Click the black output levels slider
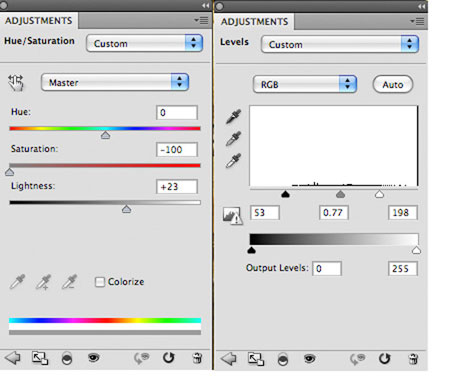 click(x=252, y=250)
